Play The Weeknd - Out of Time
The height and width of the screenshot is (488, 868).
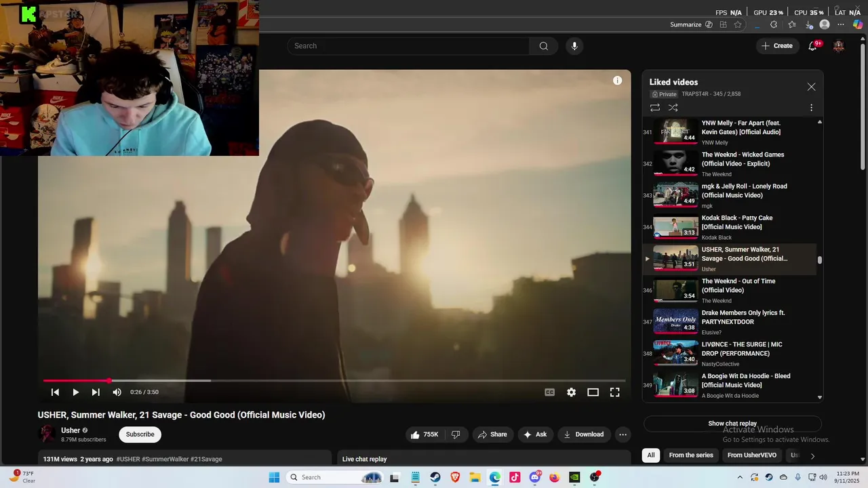point(730,291)
